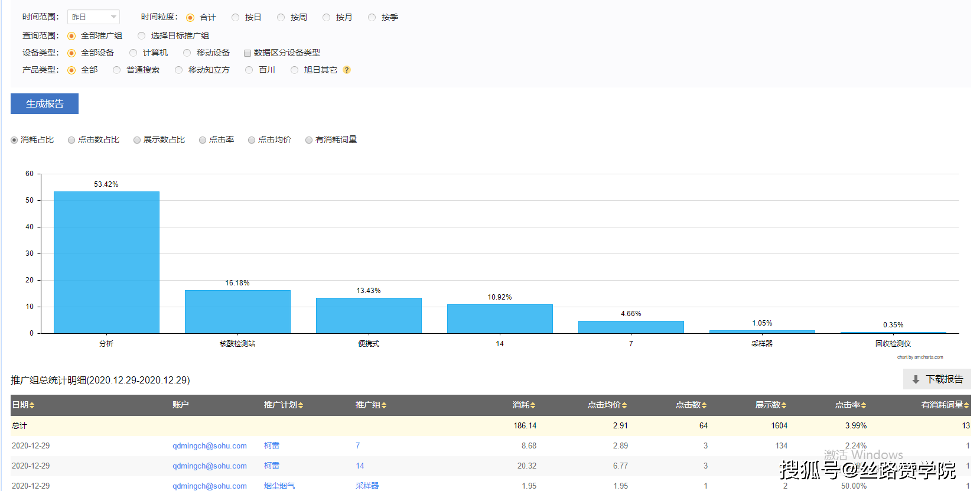Click the bar labeled 14 at 10.92%
Viewport: 980px width, 491px height.
pyautogui.click(x=500, y=319)
